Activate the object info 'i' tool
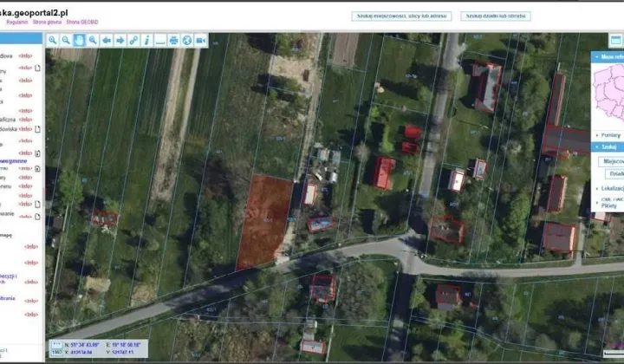Screen dimensions: 624x364 [x=146, y=40]
